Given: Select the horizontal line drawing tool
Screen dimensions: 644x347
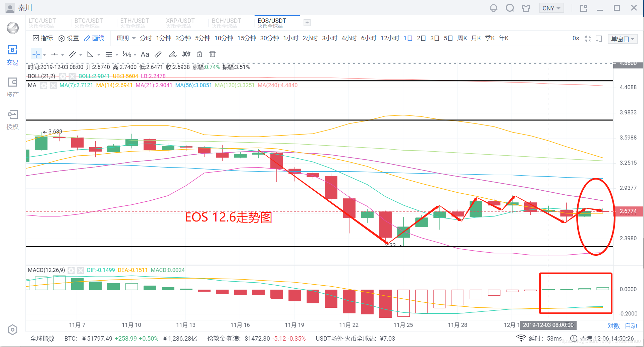Looking at the screenshot, I should click(54, 54).
